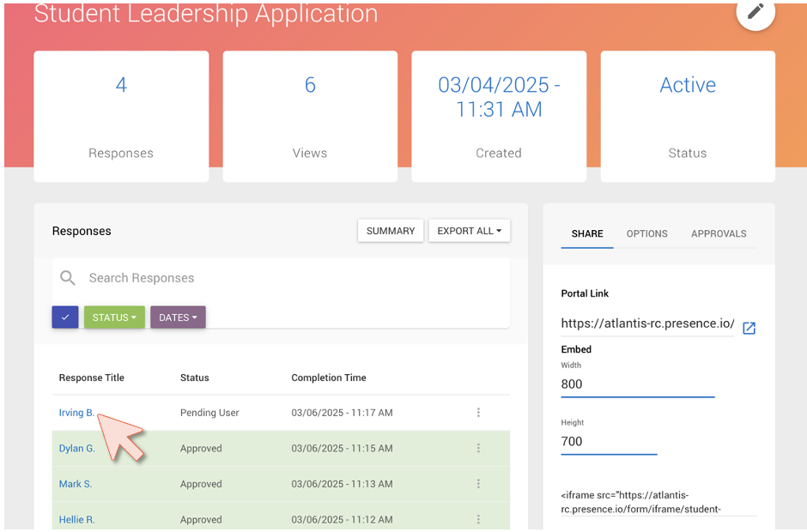The image size is (807, 532).
Task: Open Mark S. response link
Action: pyautogui.click(x=76, y=484)
